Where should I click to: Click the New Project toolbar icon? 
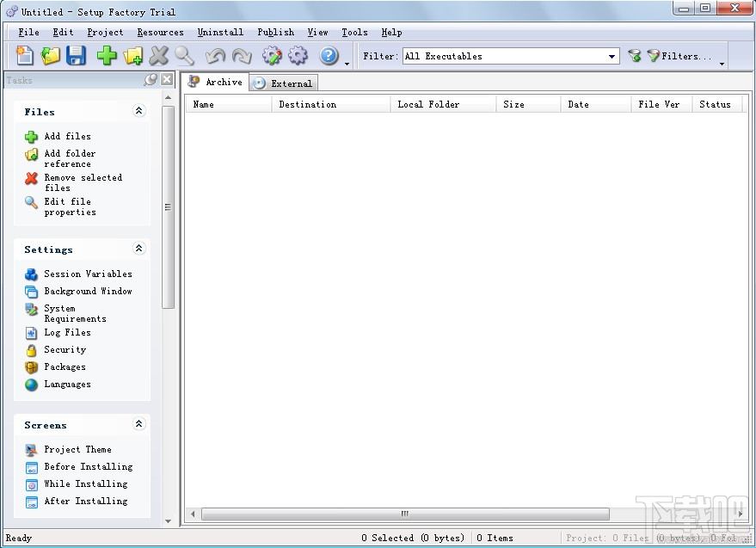25,55
